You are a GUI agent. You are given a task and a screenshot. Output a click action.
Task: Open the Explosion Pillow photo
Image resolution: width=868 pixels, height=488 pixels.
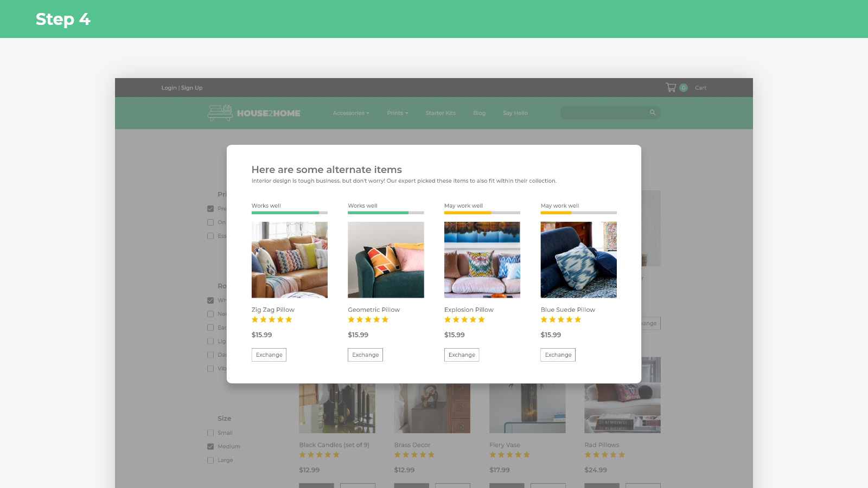[482, 260]
